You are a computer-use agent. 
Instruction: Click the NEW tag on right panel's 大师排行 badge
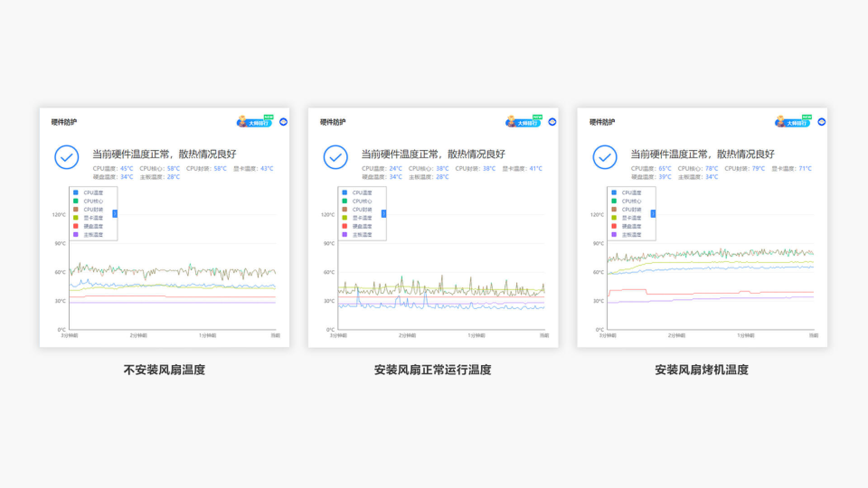click(x=808, y=117)
